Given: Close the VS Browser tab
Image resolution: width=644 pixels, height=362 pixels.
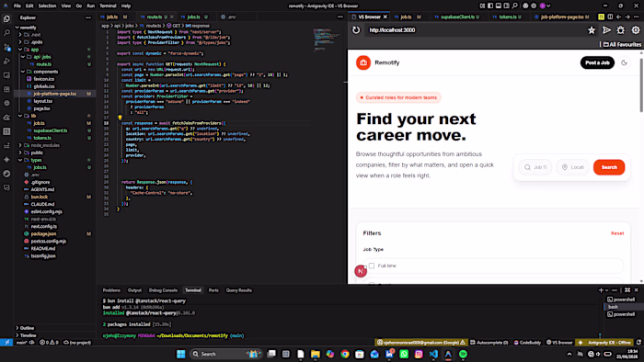Looking at the screenshot, I should (x=385, y=17).
